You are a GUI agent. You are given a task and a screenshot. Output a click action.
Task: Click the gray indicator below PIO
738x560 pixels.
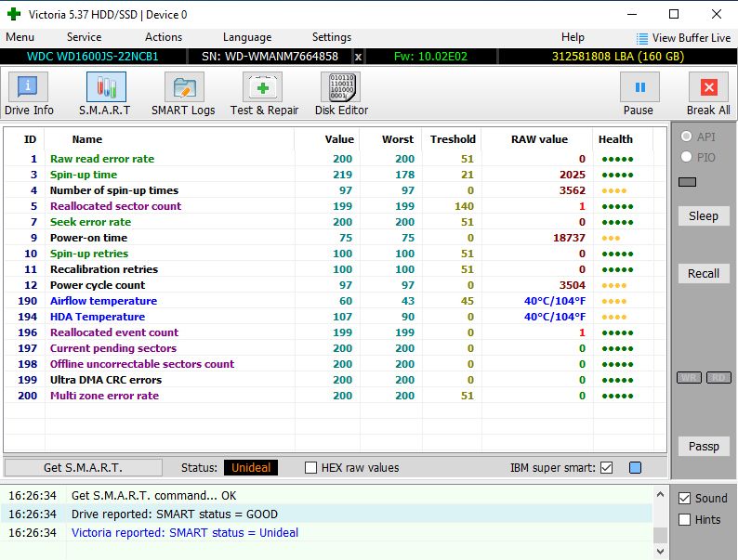tap(687, 182)
